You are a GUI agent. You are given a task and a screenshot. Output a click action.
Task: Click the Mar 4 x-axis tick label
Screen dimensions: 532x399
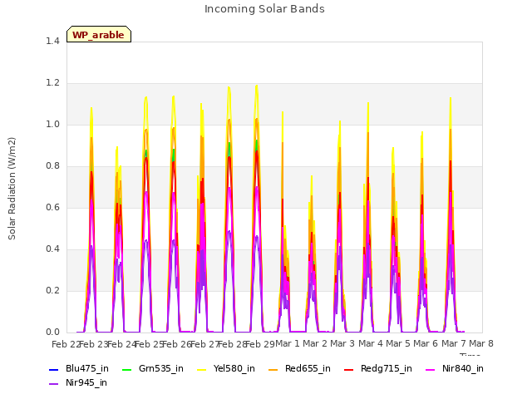[x=371, y=343]
